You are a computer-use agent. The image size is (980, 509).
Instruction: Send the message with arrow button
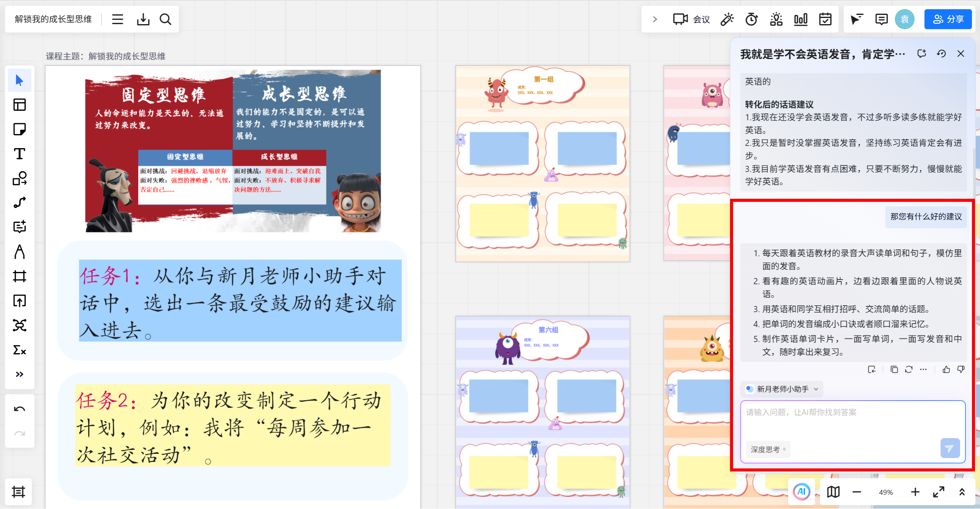point(950,448)
